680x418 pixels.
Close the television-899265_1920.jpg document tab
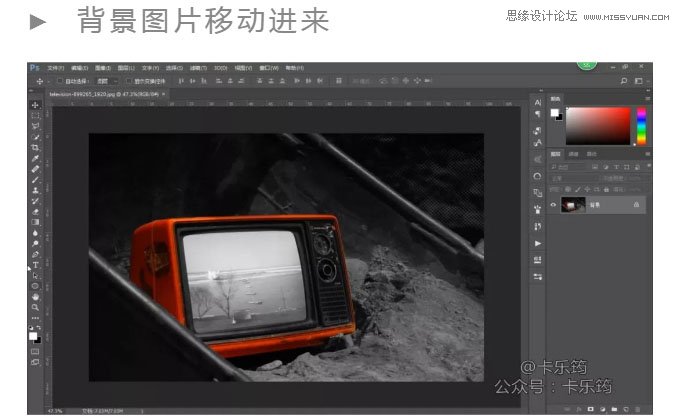[x=163, y=94]
